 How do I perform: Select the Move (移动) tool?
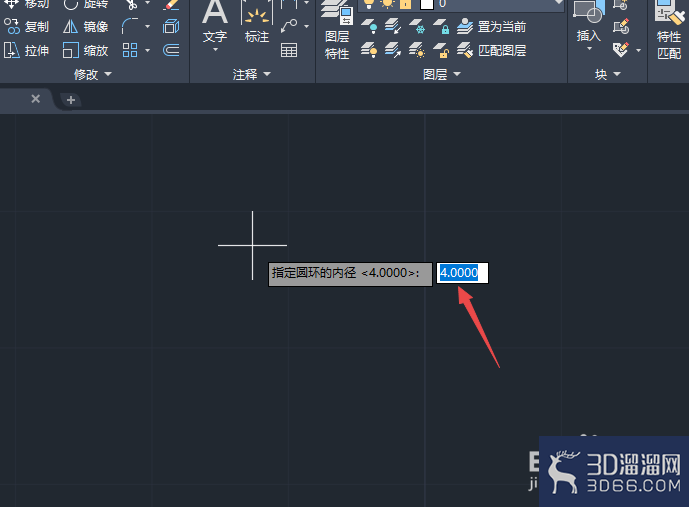point(26,4)
